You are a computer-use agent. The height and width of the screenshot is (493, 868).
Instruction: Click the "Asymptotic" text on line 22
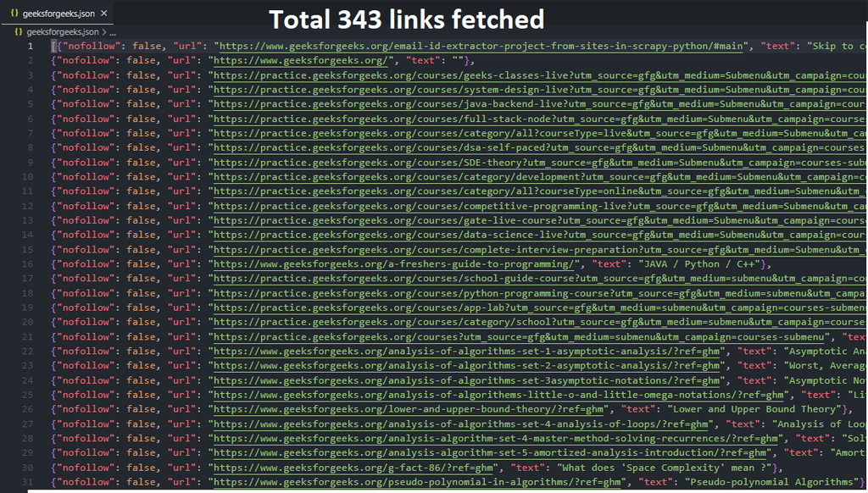(818, 351)
